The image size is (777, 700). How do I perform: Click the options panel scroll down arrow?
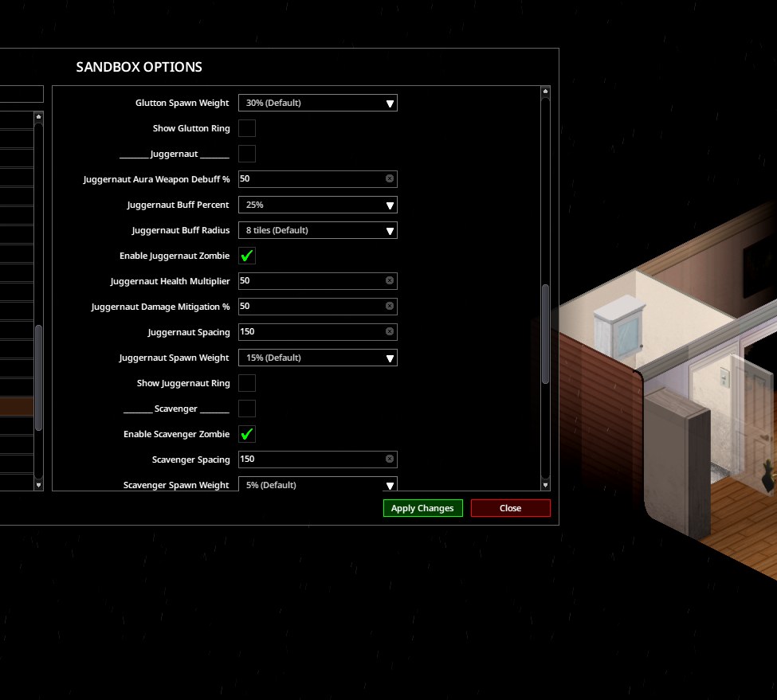coord(545,485)
